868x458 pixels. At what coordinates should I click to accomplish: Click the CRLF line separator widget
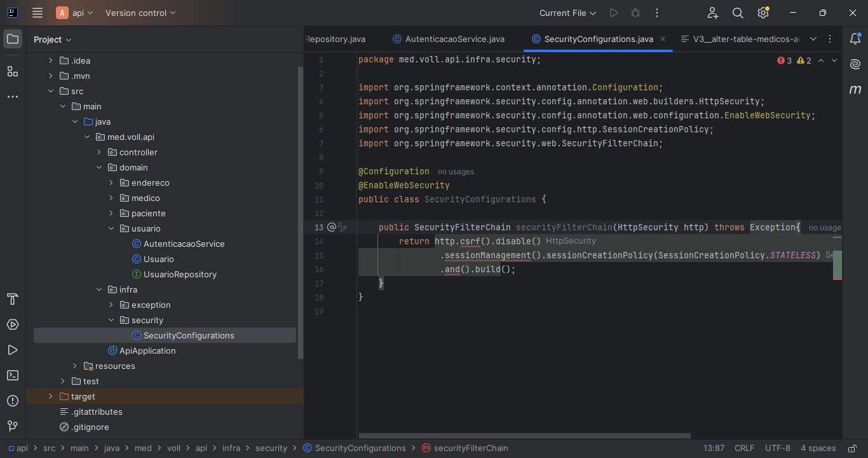745,448
